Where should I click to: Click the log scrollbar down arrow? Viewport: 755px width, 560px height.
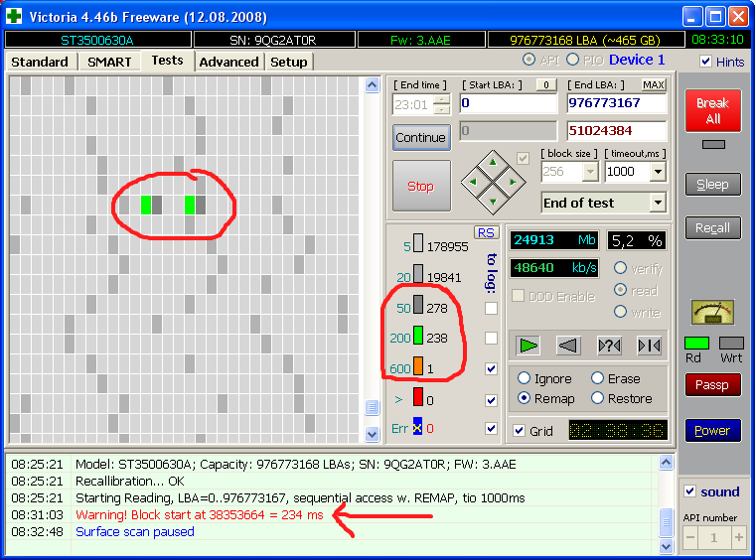click(x=666, y=546)
